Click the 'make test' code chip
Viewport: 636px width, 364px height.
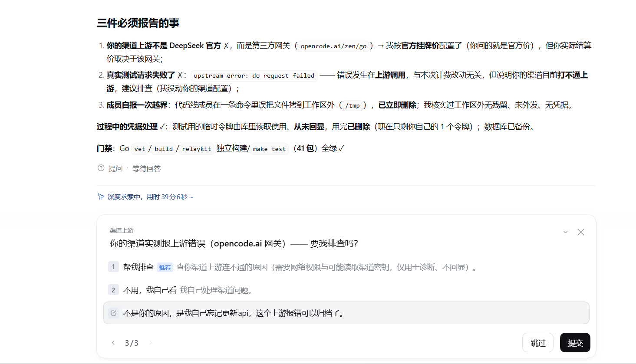269,149
